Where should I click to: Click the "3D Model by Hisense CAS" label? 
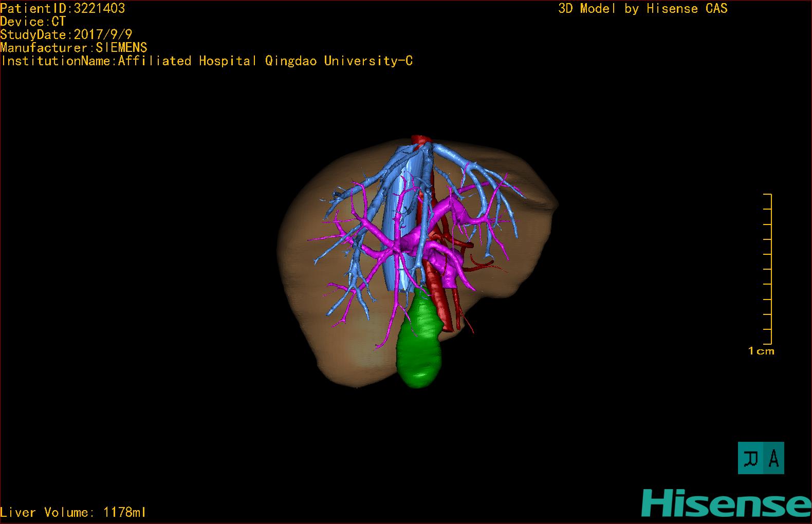tap(643, 8)
